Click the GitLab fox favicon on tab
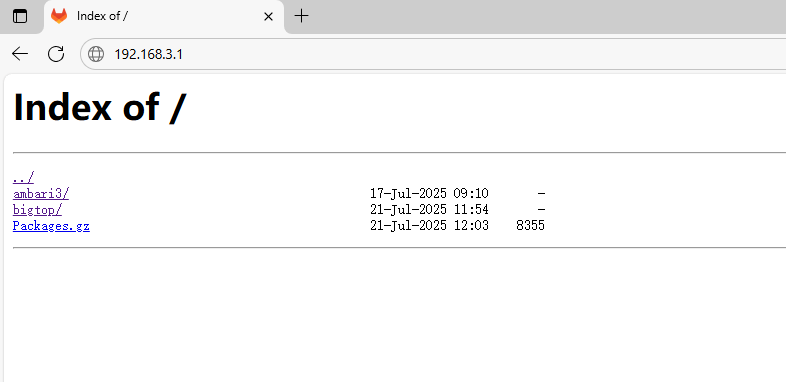Image resolution: width=786 pixels, height=382 pixels. [x=59, y=16]
